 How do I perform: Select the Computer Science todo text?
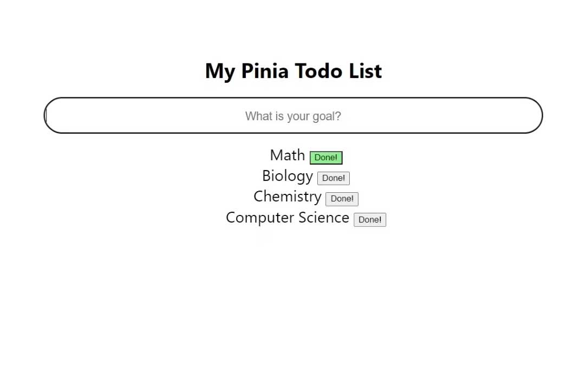point(287,218)
